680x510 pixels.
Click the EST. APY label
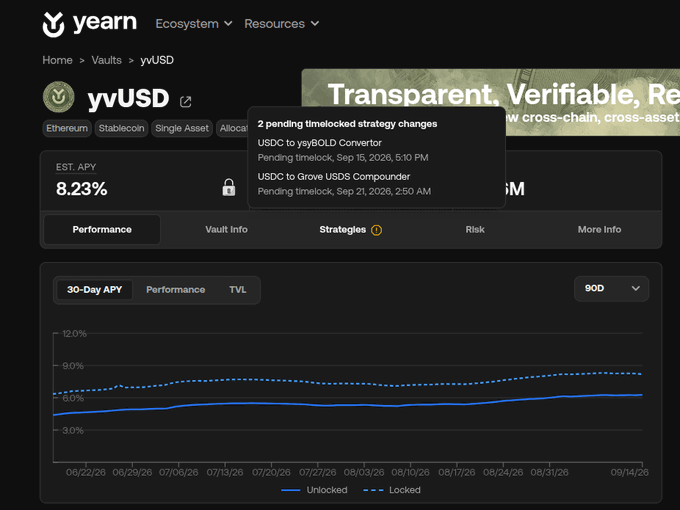[x=76, y=167]
